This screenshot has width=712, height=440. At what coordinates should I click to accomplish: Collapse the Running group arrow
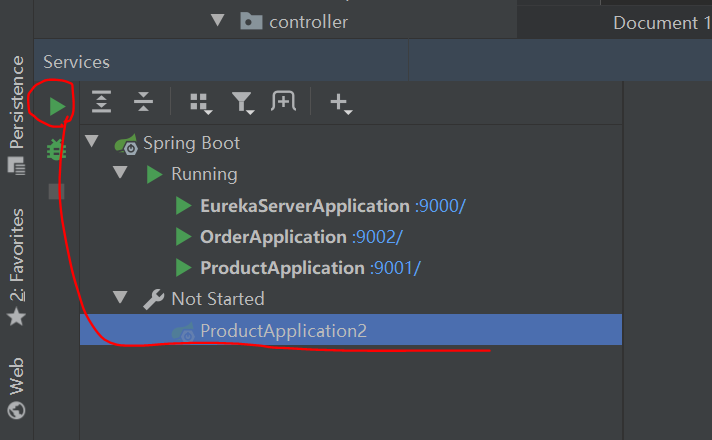click(x=121, y=173)
